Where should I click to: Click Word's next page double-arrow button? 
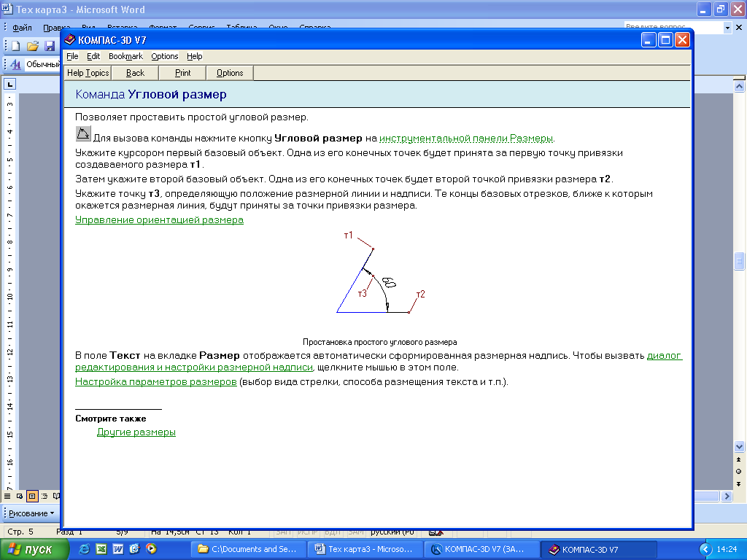739,484
